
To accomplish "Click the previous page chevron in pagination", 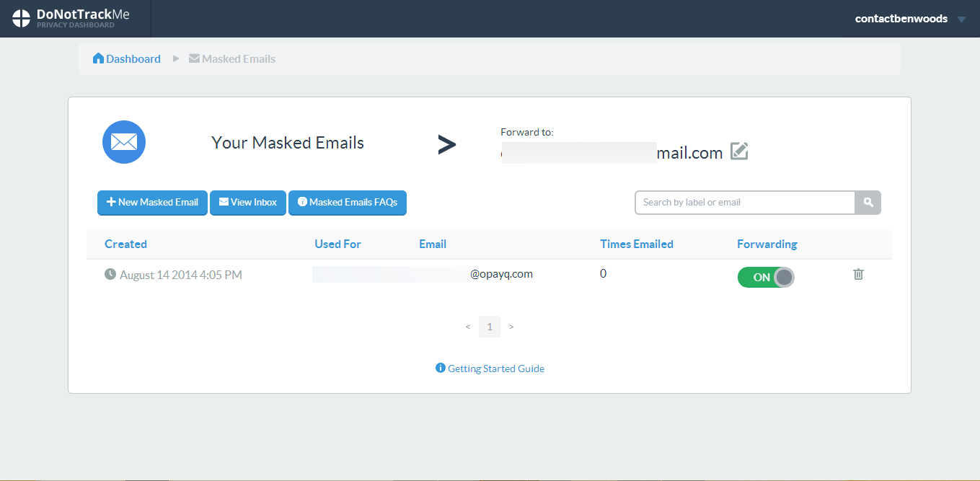I will (x=467, y=327).
